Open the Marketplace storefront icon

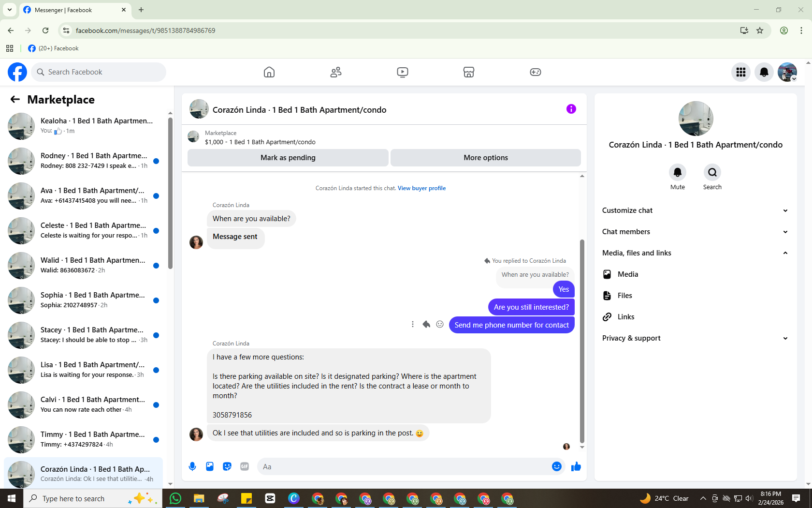(469, 72)
